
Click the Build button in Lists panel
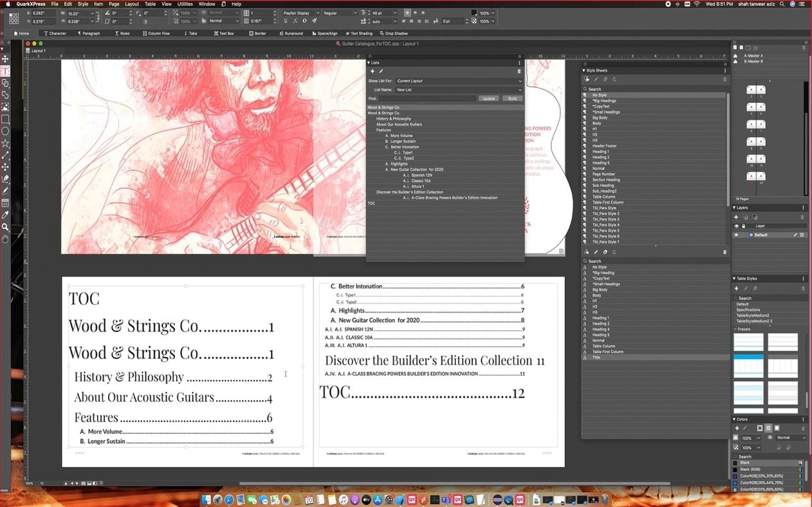512,98
